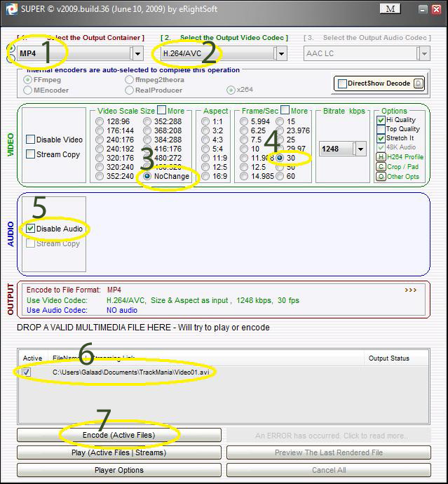Select 14.985 frames per second

[x=244, y=176]
